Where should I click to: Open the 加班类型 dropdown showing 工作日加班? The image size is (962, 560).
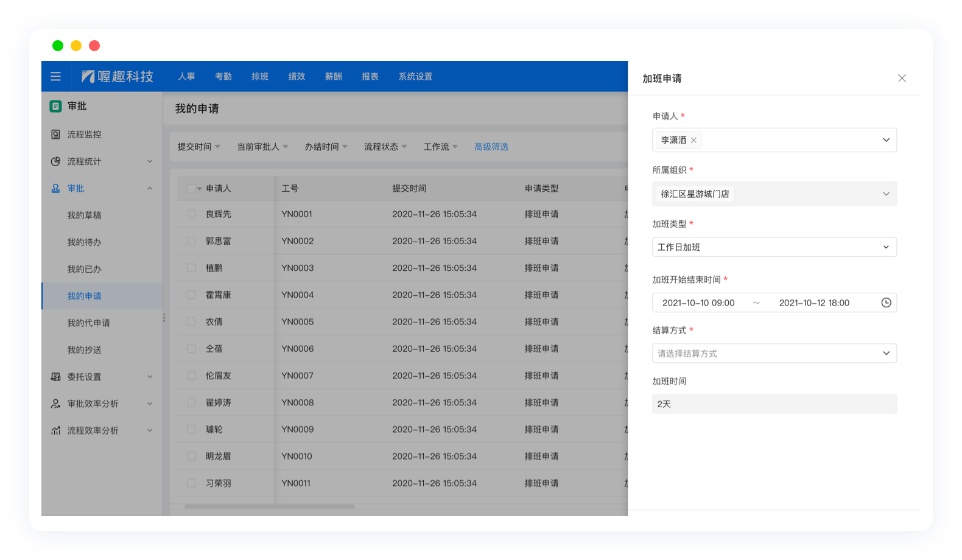(x=774, y=247)
